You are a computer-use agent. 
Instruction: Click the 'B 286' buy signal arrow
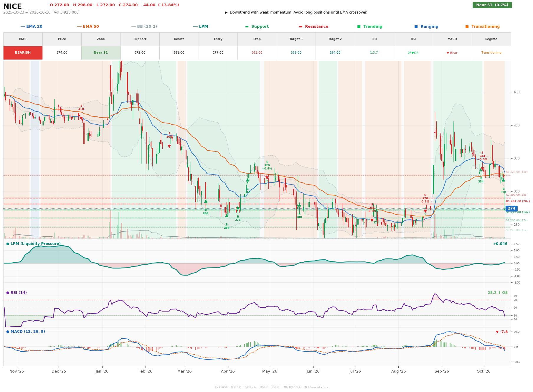(x=206, y=201)
